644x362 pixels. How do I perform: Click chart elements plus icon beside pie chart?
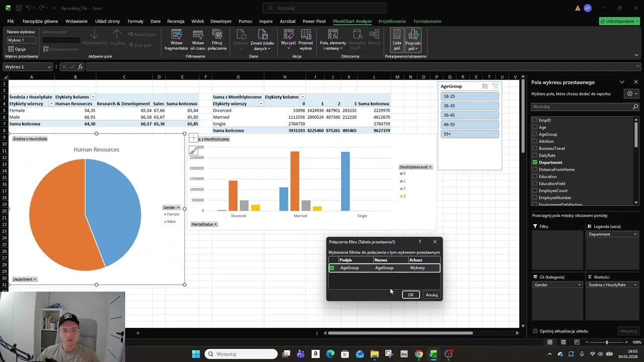coord(194,139)
